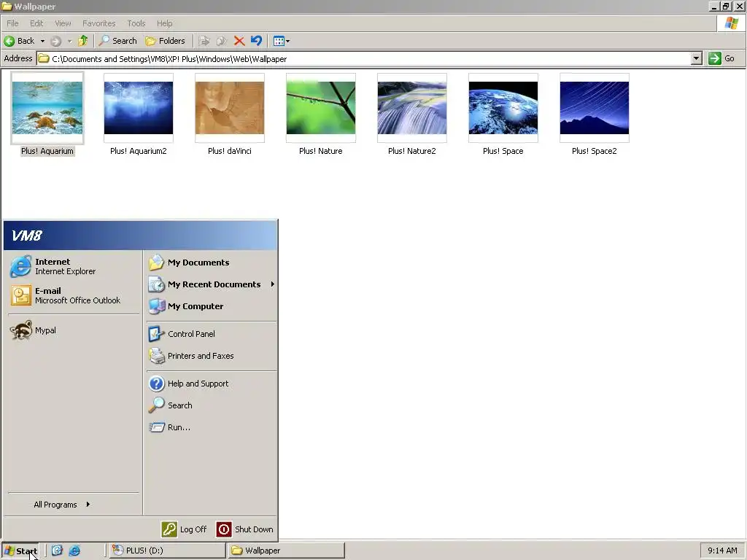
Task: Open the Help menu
Action: click(x=164, y=23)
